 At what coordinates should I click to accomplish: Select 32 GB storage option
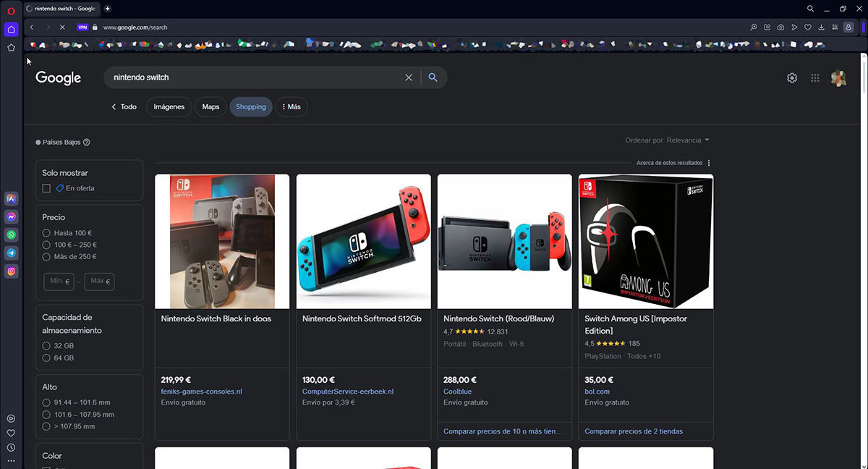pos(46,346)
